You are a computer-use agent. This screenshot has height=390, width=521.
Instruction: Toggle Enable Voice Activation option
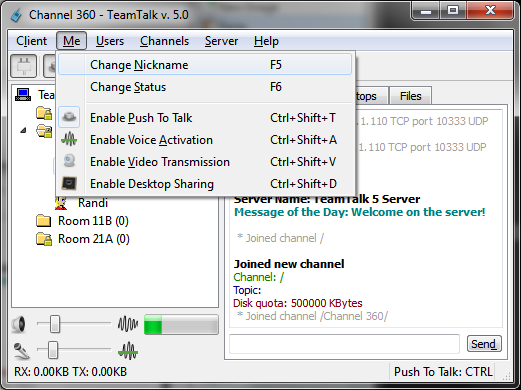[205, 140]
